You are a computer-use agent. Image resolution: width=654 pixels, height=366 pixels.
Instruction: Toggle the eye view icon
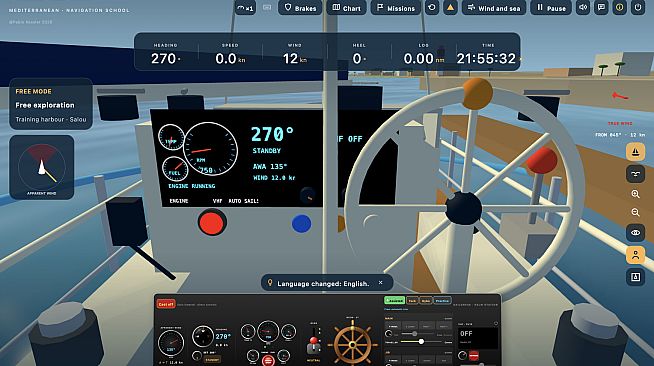click(x=635, y=233)
